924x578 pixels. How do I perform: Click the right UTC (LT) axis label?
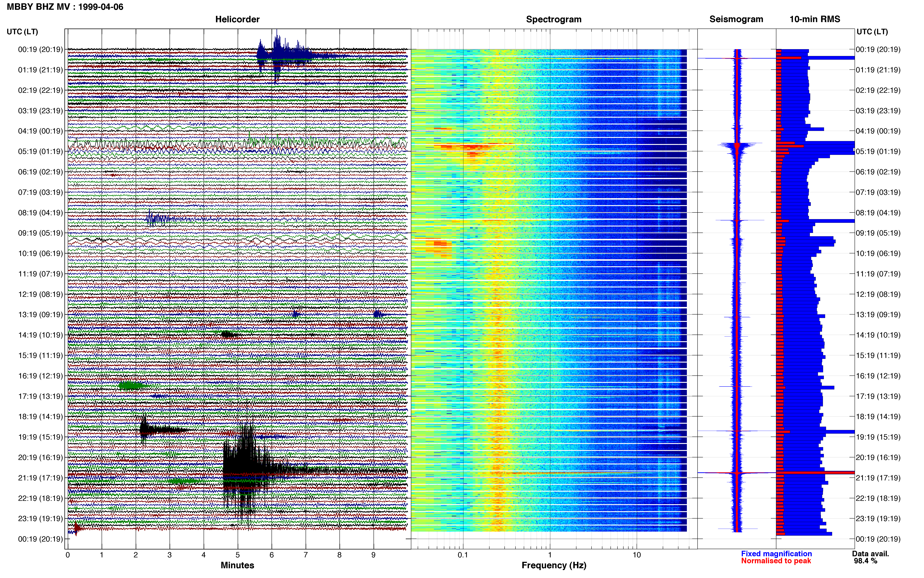click(872, 32)
